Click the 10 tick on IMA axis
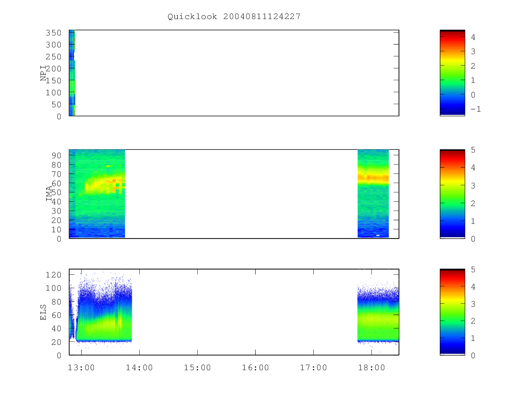Image resolution: width=532 pixels, height=399 pixels. (57, 229)
